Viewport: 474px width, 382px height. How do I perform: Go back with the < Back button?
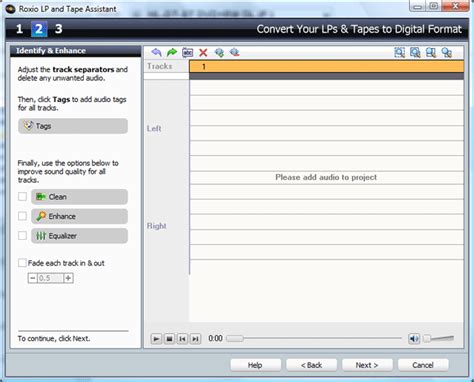(311, 365)
